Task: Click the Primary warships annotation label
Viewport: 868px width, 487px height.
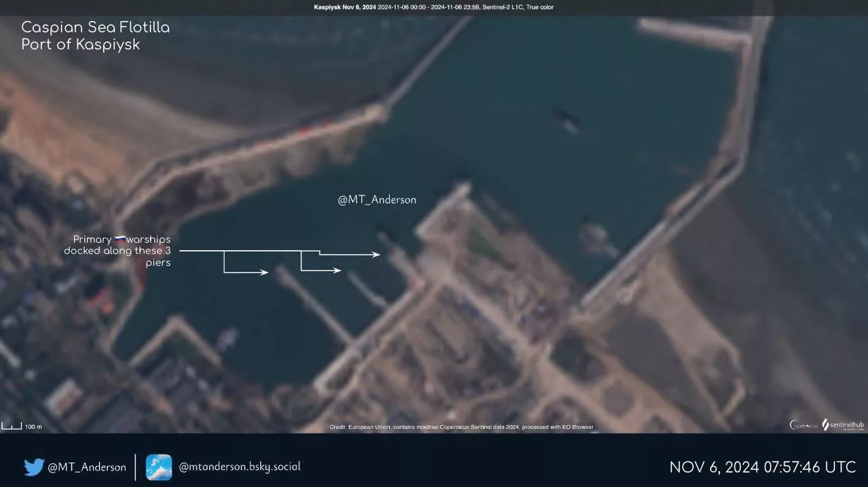Action: pyautogui.click(x=117, y=251)
